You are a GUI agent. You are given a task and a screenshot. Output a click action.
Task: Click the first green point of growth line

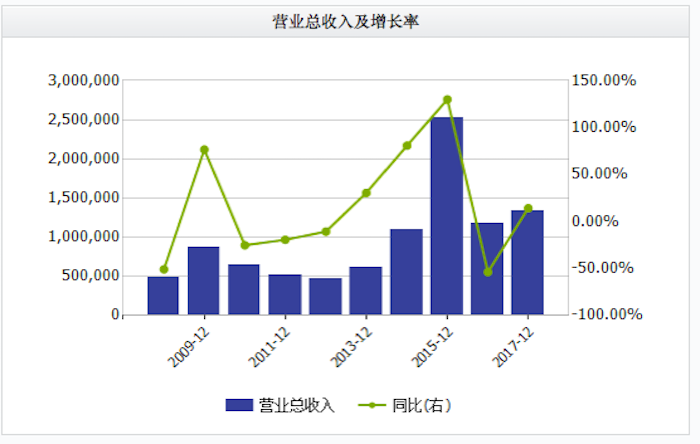[164, 270]
